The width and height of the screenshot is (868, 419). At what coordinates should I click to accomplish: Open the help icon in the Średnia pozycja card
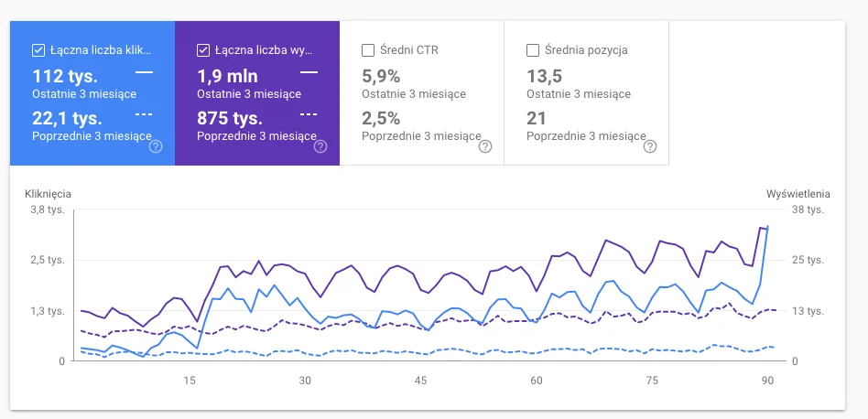650,146
